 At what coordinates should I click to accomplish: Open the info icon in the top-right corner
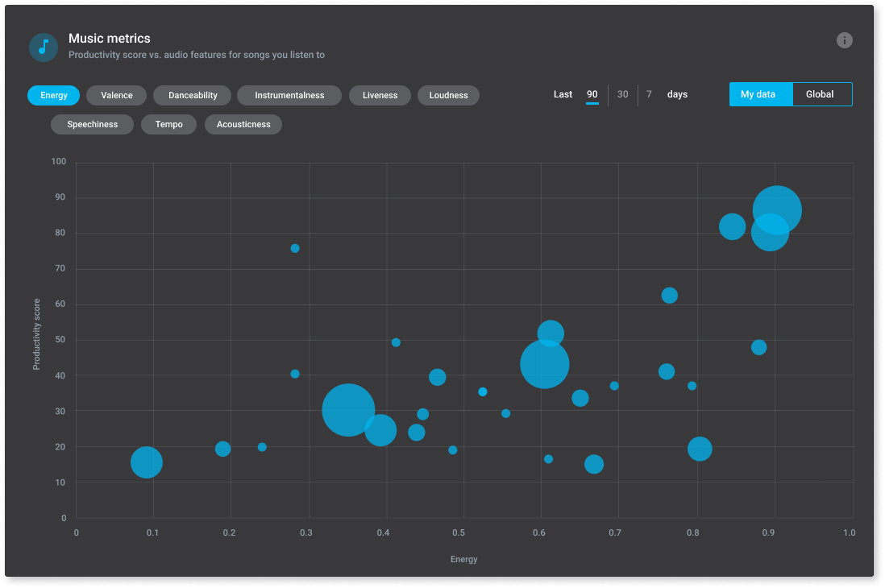844,40
